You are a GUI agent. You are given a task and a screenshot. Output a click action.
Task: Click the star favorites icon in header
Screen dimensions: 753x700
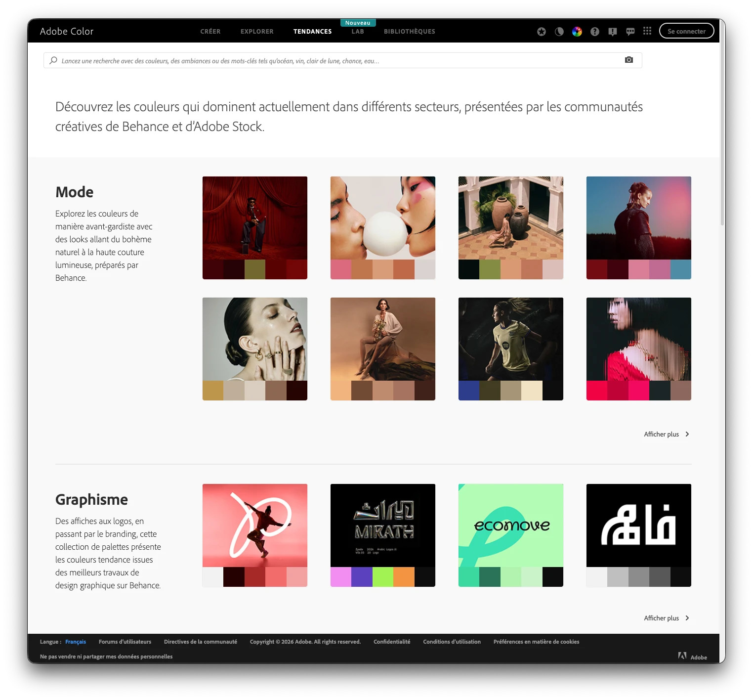541,31
